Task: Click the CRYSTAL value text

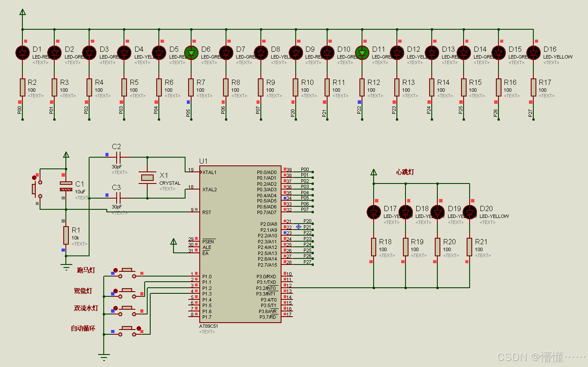Action: point(170,183)
